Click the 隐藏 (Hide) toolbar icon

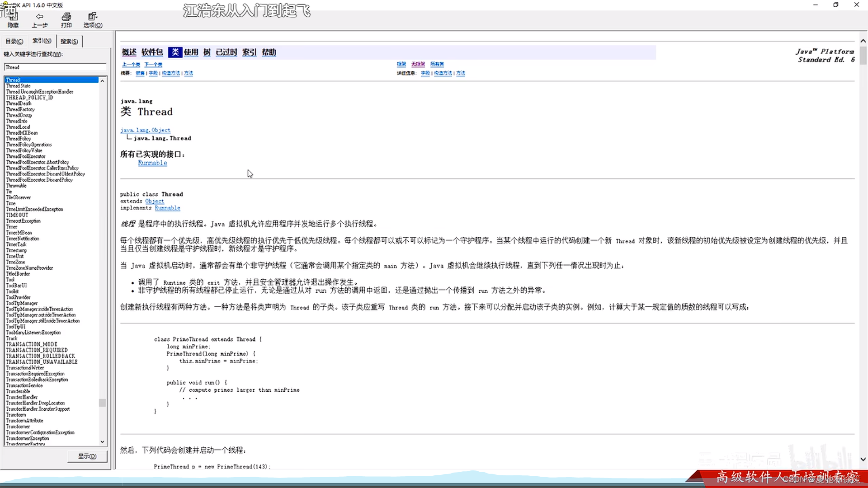[x=13, y=19]
